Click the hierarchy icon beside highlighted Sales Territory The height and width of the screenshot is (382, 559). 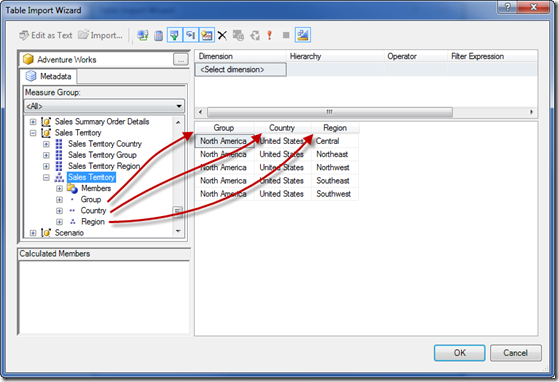pyautogui.click(x=59, y=177)
